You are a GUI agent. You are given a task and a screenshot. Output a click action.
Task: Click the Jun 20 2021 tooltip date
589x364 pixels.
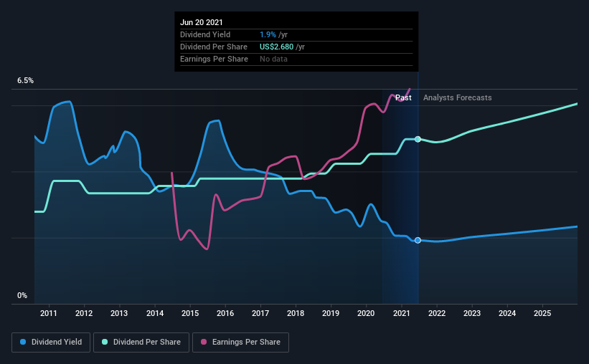point(202,22)
